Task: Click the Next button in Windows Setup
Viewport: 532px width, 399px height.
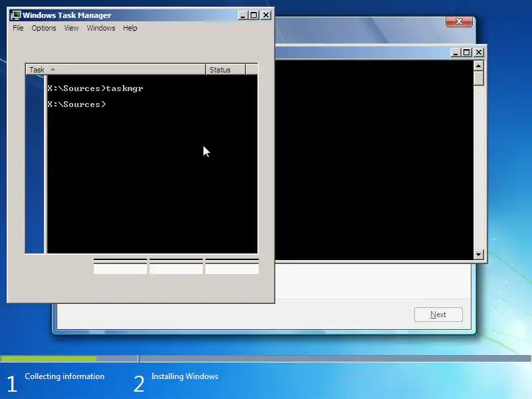Action: (438, 315)
